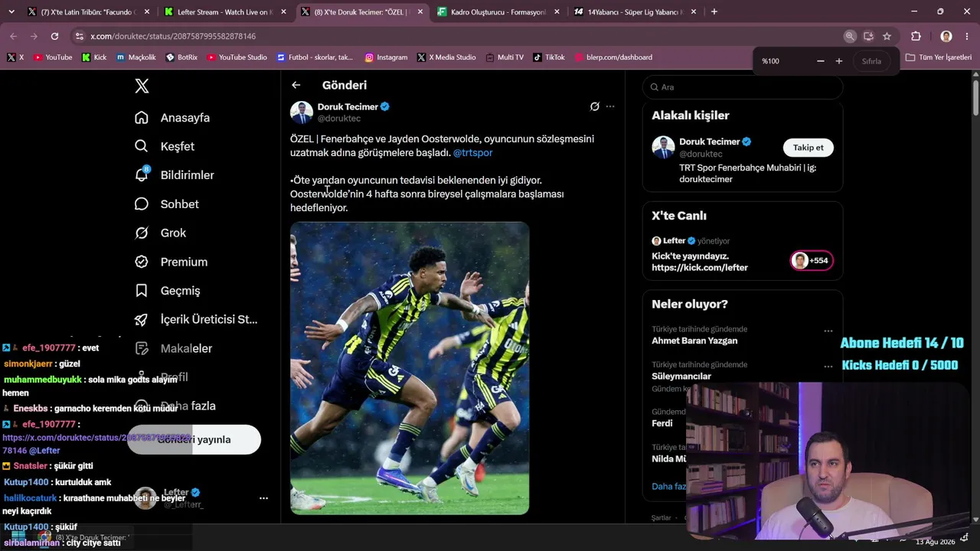The width and height of the screenshot is (980, 551).
Task: Open the YouTube Studio bookmark
Action: point(237,57)
